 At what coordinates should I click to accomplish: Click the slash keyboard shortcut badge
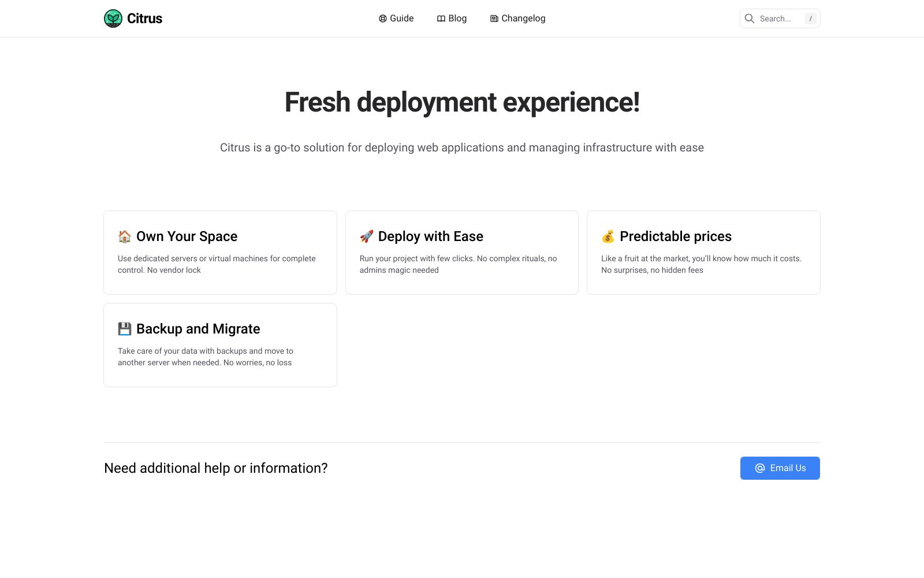[811, 18]
